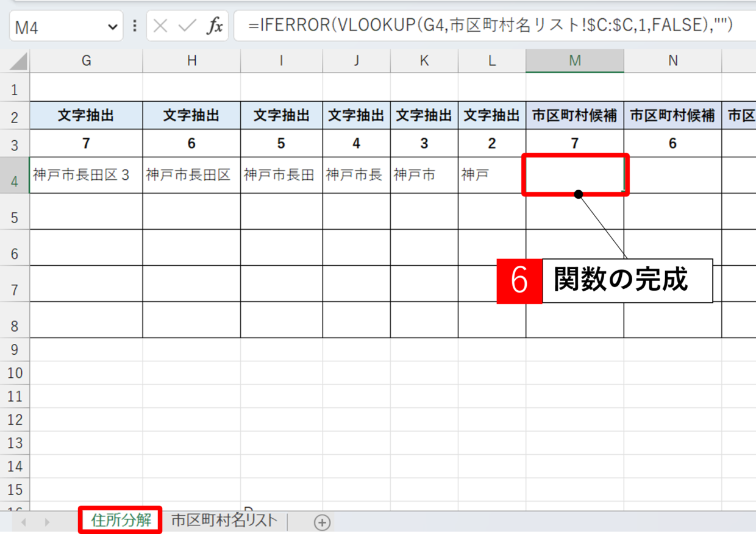Click cell I4 containing 神戸市長田
This screenshot has width=756, height=534.
point(281,175)
